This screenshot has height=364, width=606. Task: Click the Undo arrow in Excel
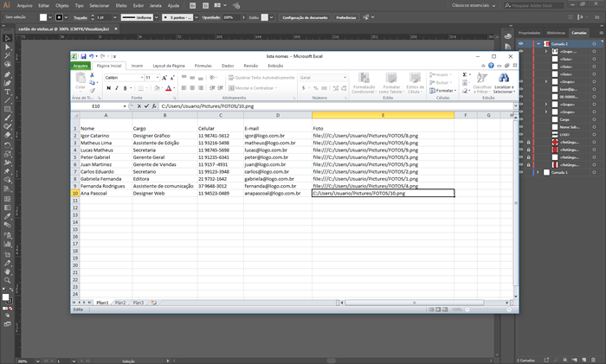[91, 56]
